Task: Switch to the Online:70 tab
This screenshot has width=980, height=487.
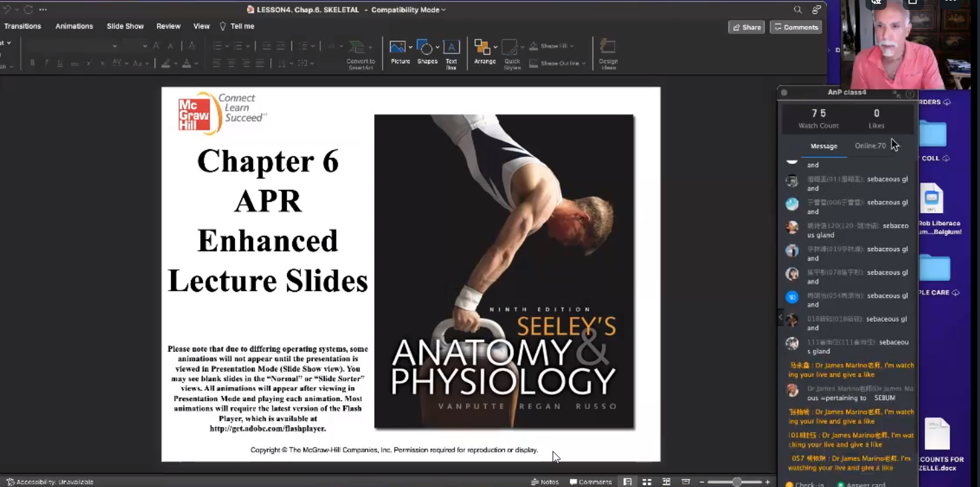Action: click(x=870, y=146)
